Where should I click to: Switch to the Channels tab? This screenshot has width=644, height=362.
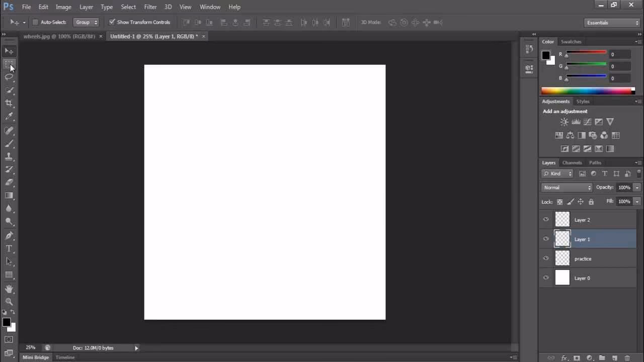[572, 162]
